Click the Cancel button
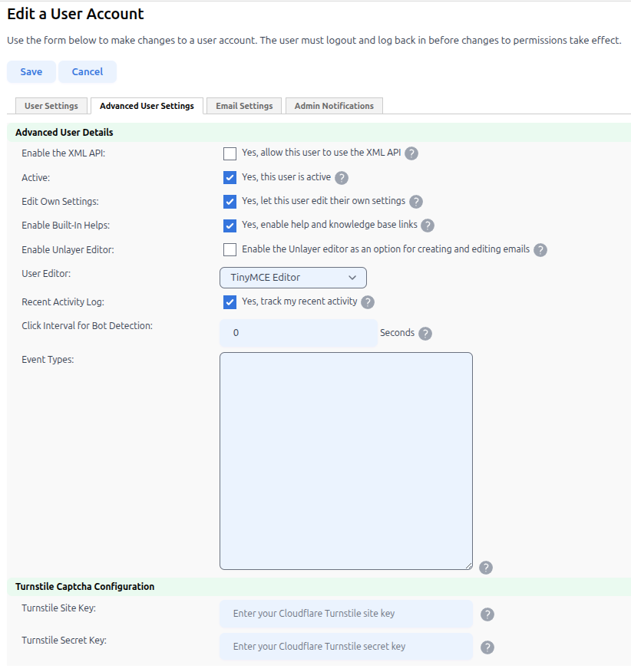The height and width of the screenshot is (672, 631). (x=88, y=71)
